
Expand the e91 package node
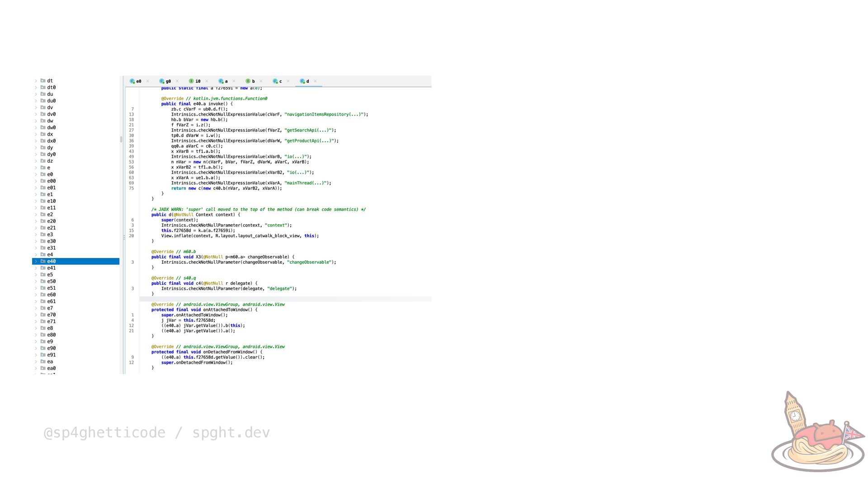click(36, 355)
